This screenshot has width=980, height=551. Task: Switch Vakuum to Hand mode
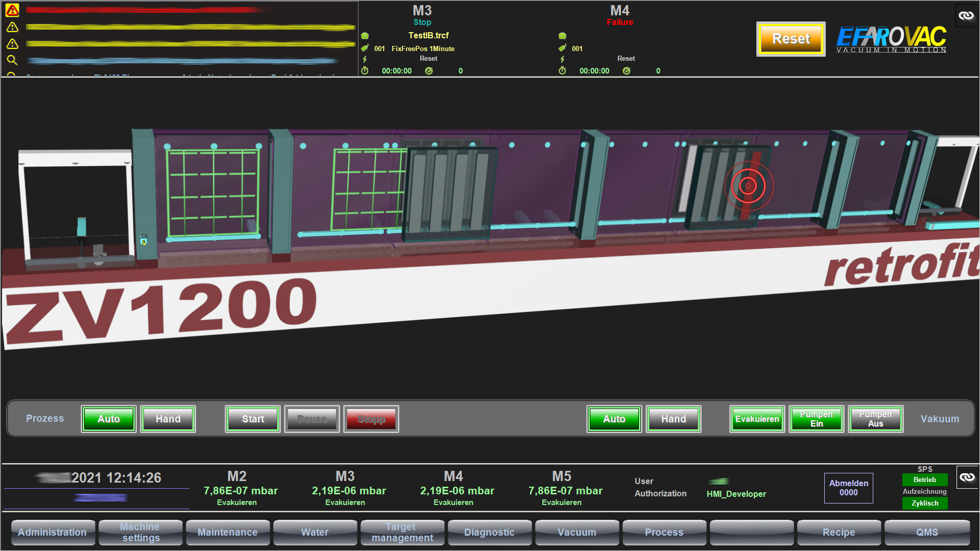point(673,419)
